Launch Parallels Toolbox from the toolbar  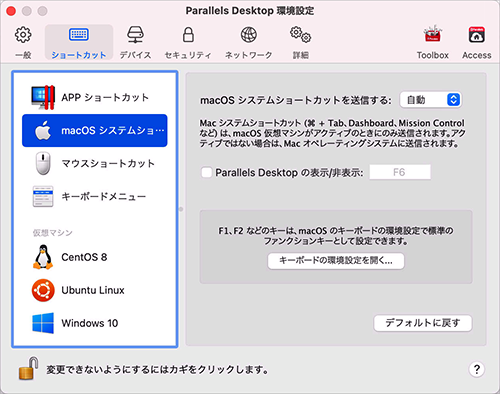tap(432, 42)
